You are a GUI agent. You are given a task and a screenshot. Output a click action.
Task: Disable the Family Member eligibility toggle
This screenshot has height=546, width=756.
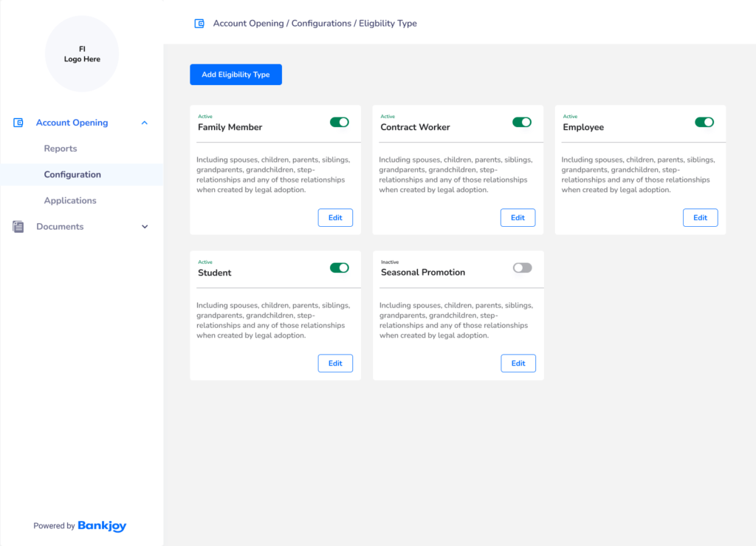340,122
